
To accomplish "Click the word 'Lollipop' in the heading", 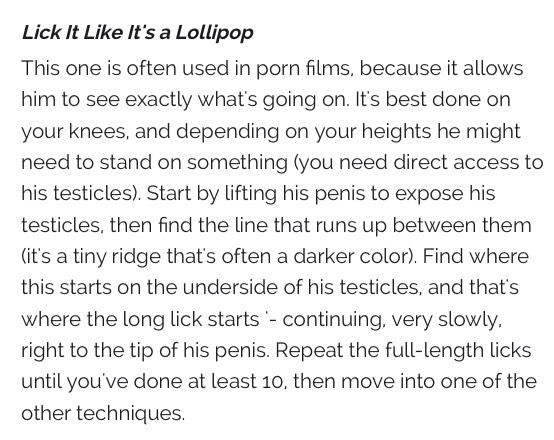I will click(214, 33).
